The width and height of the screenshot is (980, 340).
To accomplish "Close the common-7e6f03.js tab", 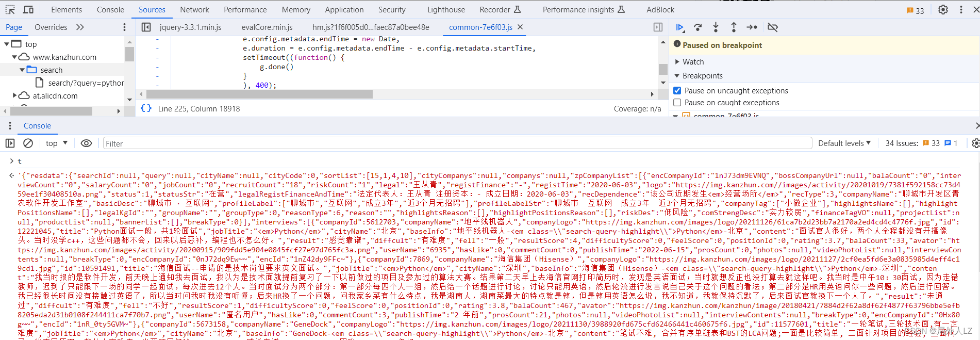I will point(520,27).
